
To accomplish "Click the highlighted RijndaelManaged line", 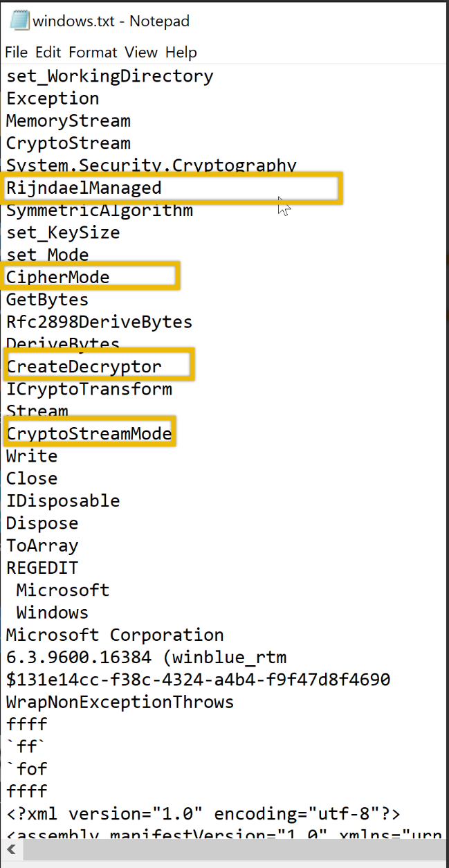I will [84, 188].
